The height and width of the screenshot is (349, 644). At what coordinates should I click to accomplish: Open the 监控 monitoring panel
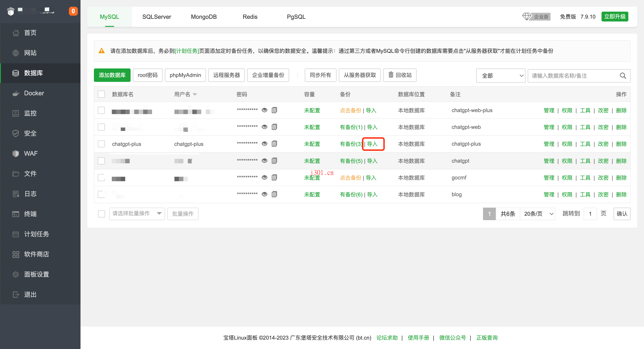tap(30, 113)
